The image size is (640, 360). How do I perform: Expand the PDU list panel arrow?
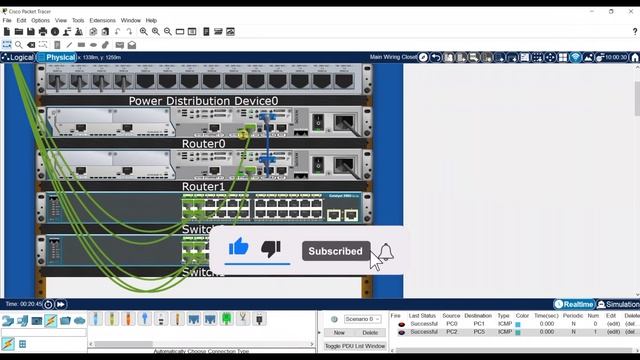click(320, 333)
